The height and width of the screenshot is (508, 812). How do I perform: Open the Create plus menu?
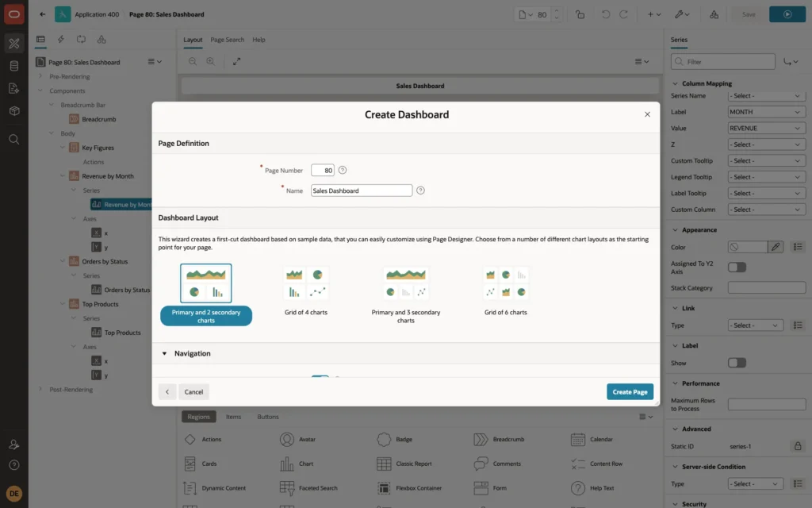click(x=654, y=14)
